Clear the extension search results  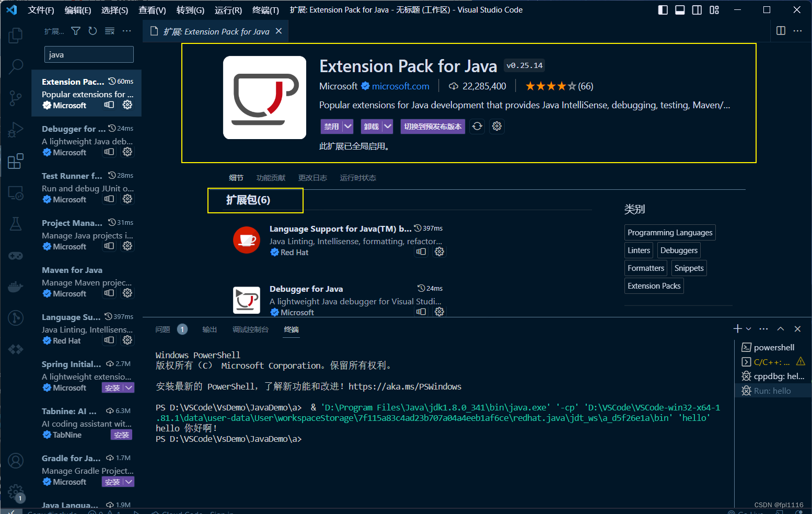(109, 31)
